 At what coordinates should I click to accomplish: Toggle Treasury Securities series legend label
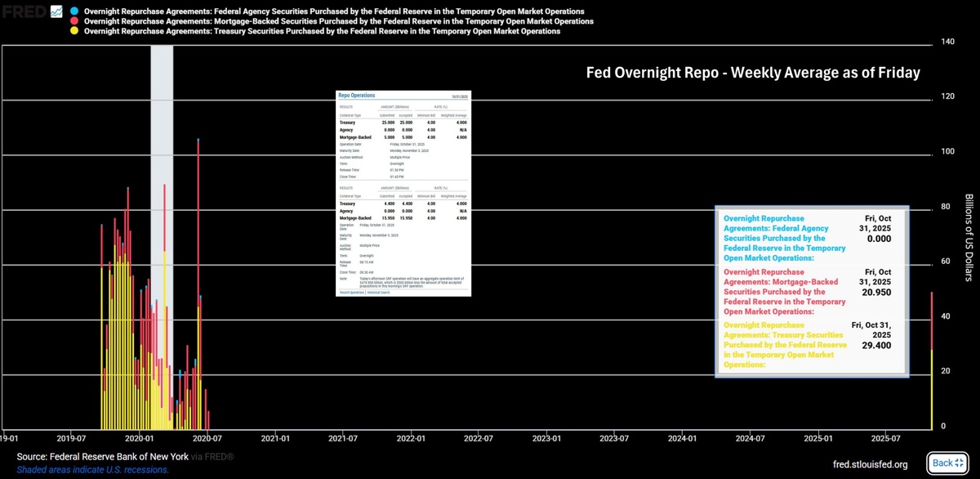pyautogui.click(x=322, y=31)
